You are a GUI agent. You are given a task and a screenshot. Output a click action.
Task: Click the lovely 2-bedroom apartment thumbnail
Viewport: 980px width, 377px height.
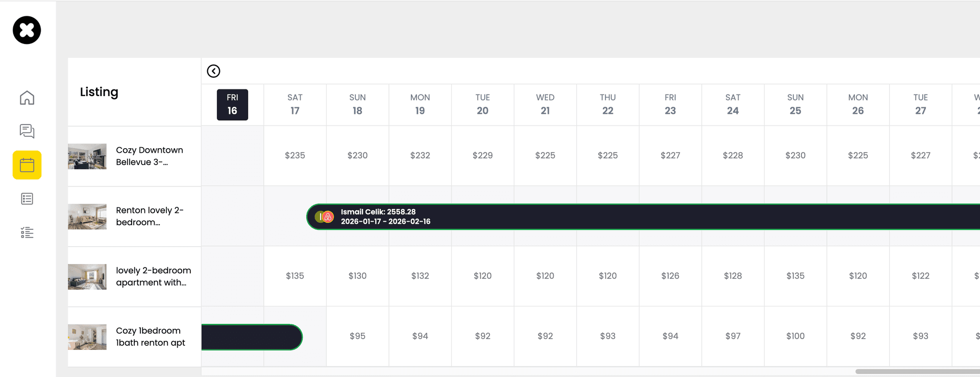click(x=87, y=277)
